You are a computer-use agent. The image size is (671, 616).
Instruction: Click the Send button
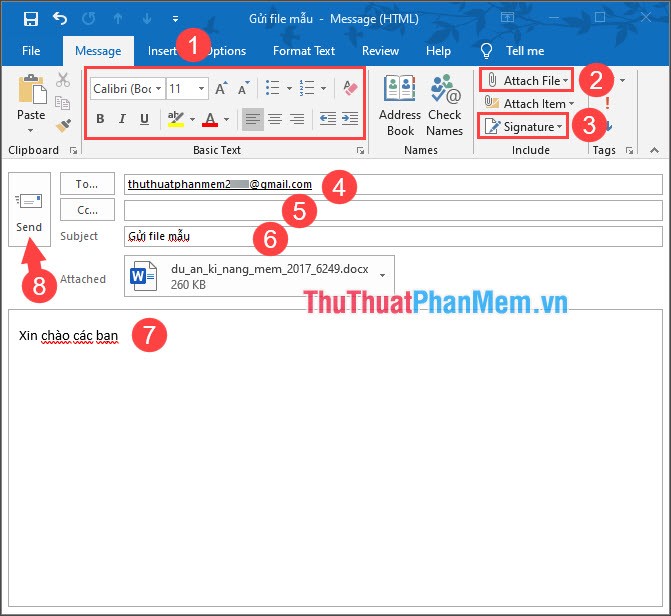pyautogui.click(x=29, y=209)
